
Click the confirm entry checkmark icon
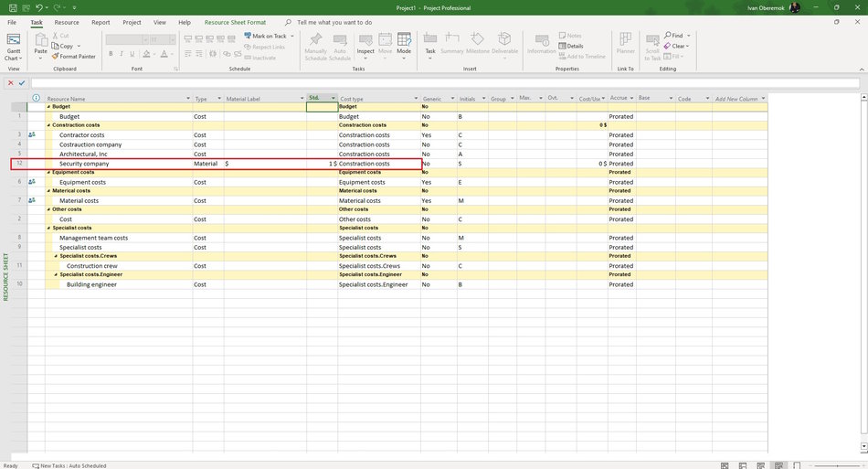pos(22,83)
